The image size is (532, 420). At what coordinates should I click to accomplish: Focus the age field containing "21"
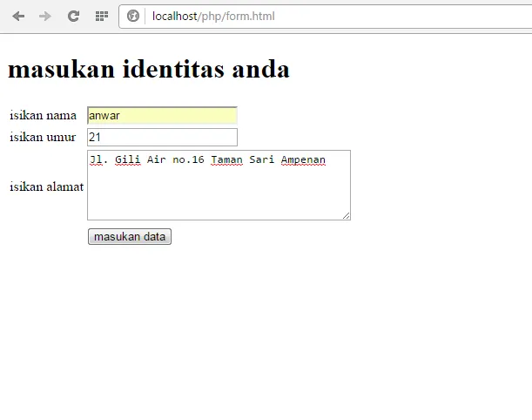[162, 137]
